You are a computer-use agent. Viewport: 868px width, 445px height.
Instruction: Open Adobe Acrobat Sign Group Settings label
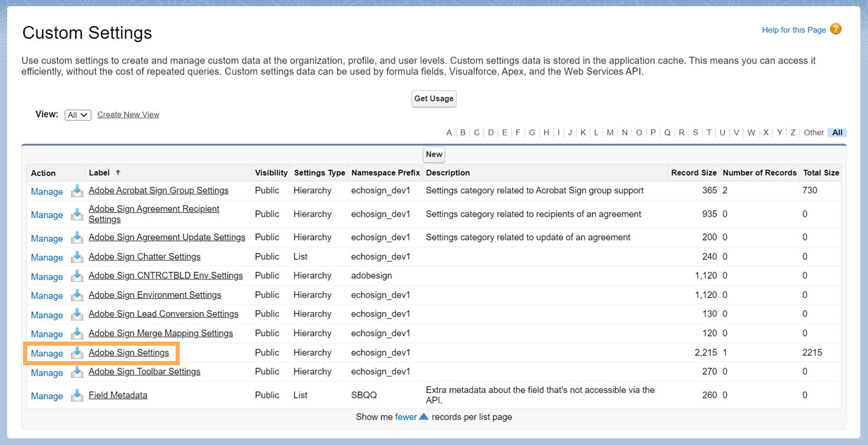pyautogui.click(x=158, y=190)
